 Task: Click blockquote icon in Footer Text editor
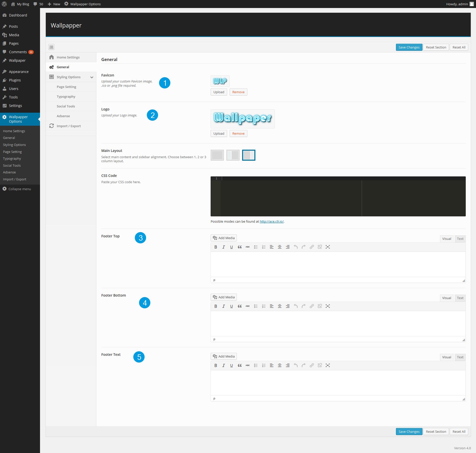coord(240,366)
